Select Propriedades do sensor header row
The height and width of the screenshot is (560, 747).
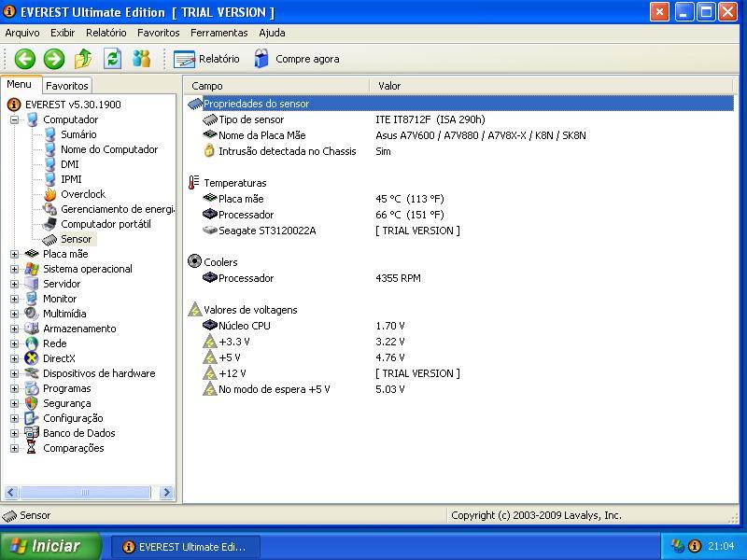click(x=460, y=104)
